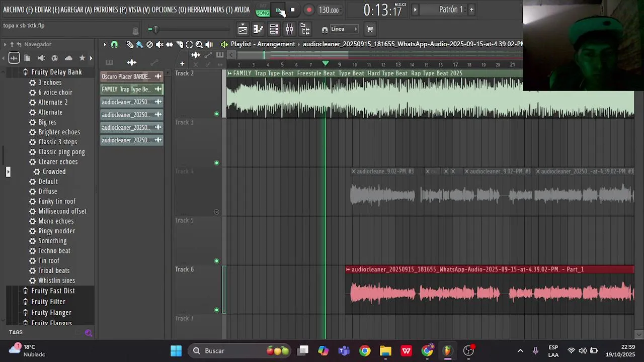Open the EDITAR (E) menu

[48, 10]
